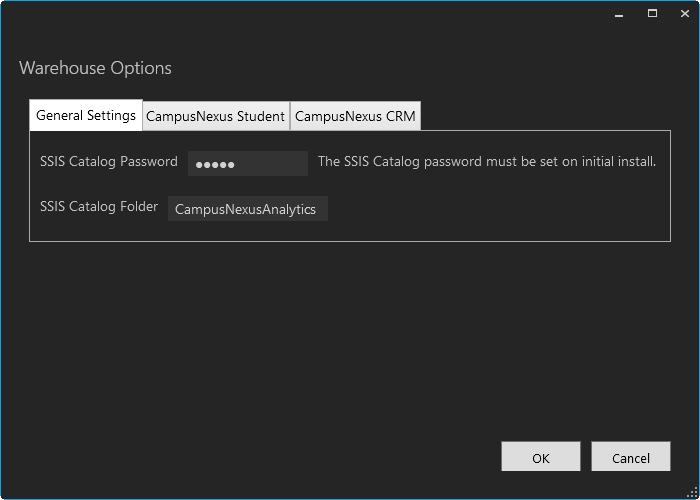Switch to the General Settings tab
Image resolution: width=700 pixels, height=500 pixels.
tap(86, 115)
